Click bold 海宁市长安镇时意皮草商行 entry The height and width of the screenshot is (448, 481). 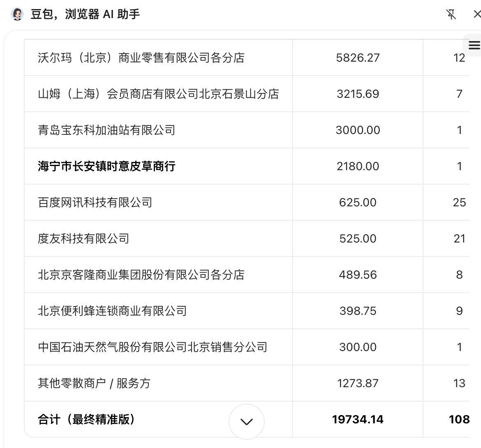click(x=106, y=166)
